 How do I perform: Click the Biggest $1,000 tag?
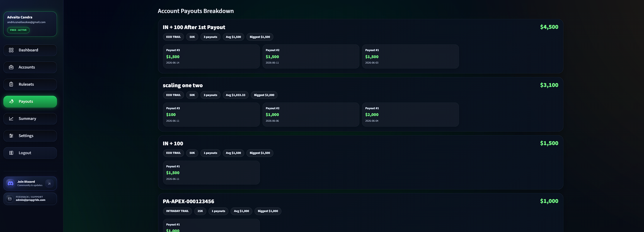point(268,211)
